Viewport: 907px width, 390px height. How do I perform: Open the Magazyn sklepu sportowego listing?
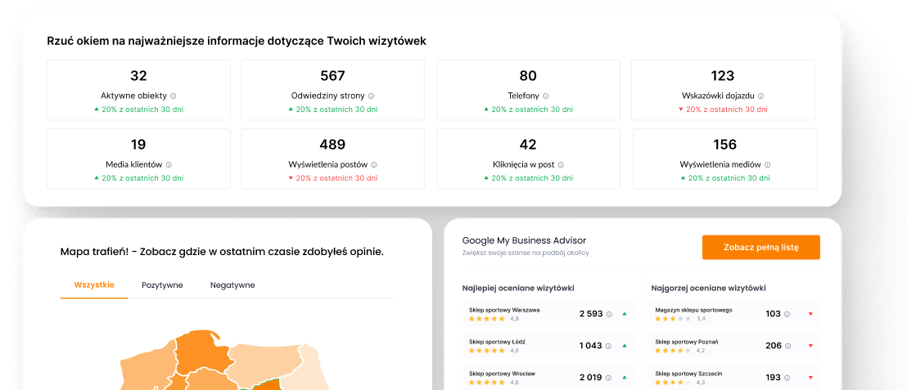tap(735, 314)
